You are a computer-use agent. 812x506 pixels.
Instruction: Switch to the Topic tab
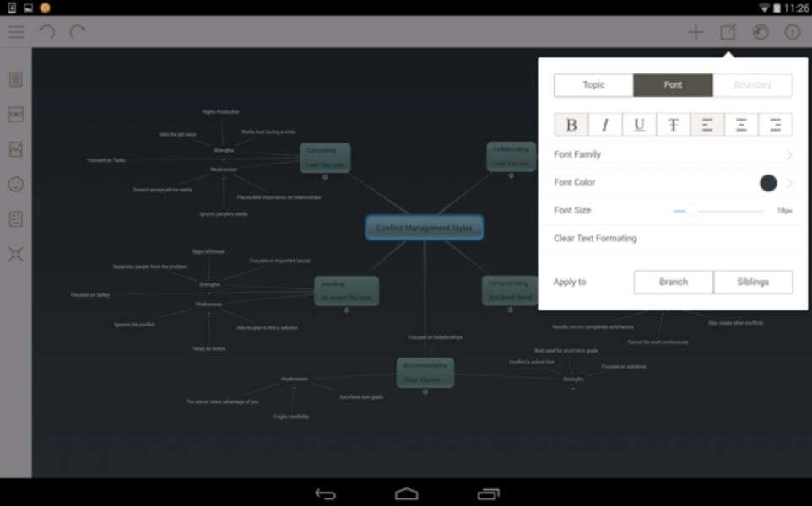pyautogui.click(x=593, y=85)
